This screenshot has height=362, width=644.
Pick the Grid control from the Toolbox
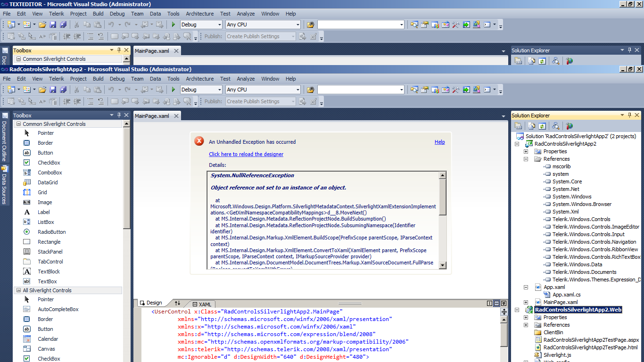pos(42,192)
